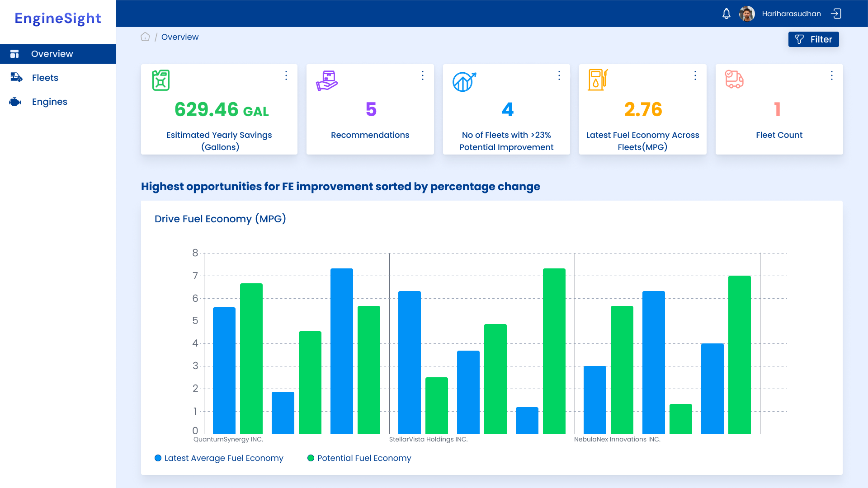Viewport: 868px width, 488px height.
Task: Select Overview in the sidebar
Action: [x=52, y=54]
